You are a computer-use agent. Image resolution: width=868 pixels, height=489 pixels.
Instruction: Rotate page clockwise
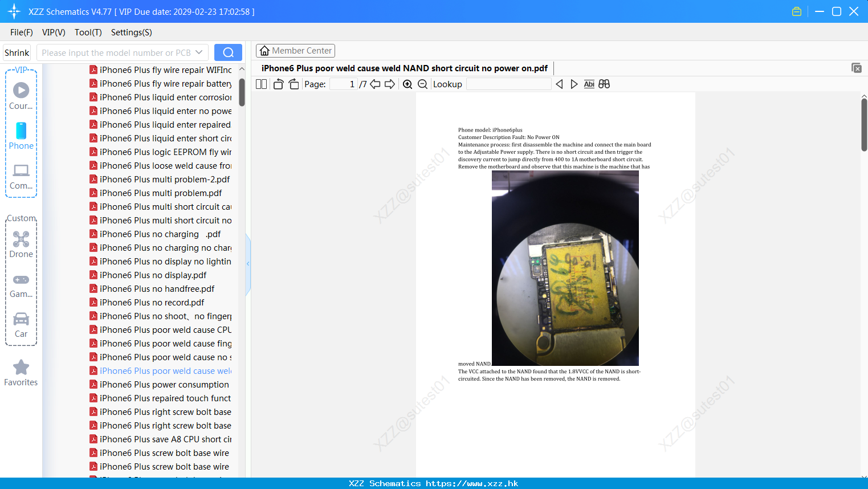pos(294,84)
